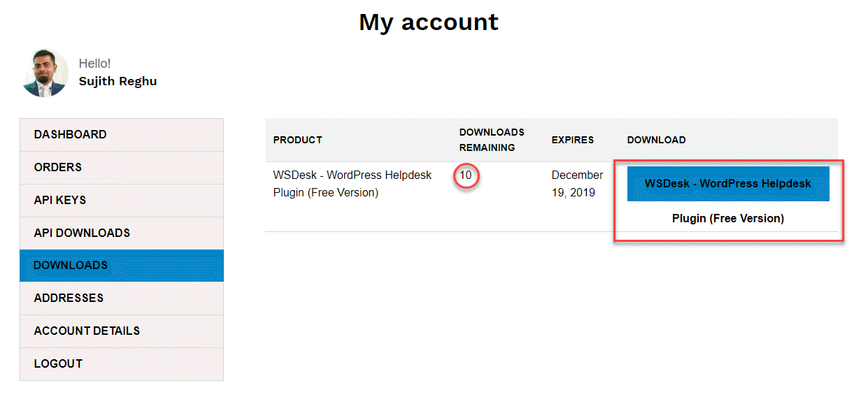Viewport: 868px width, 397px height.
Task: Go to the Orders section
Action: pos(122,168)
